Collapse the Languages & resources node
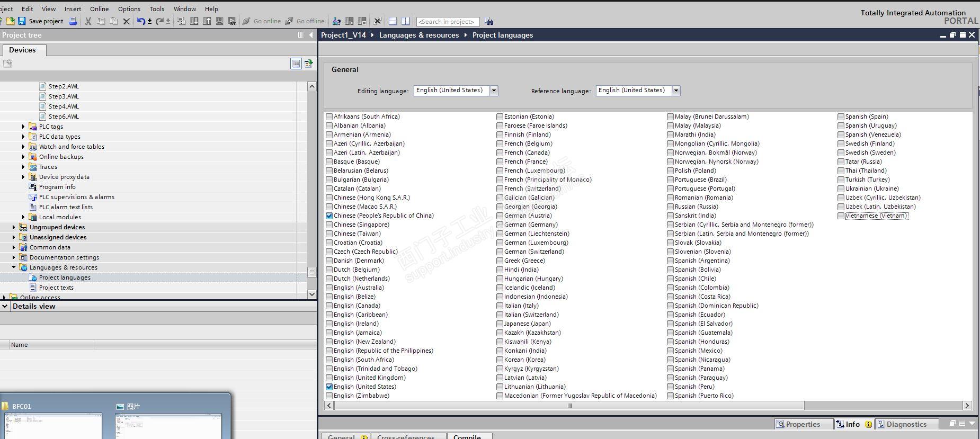980x439 pixels. 14,267
